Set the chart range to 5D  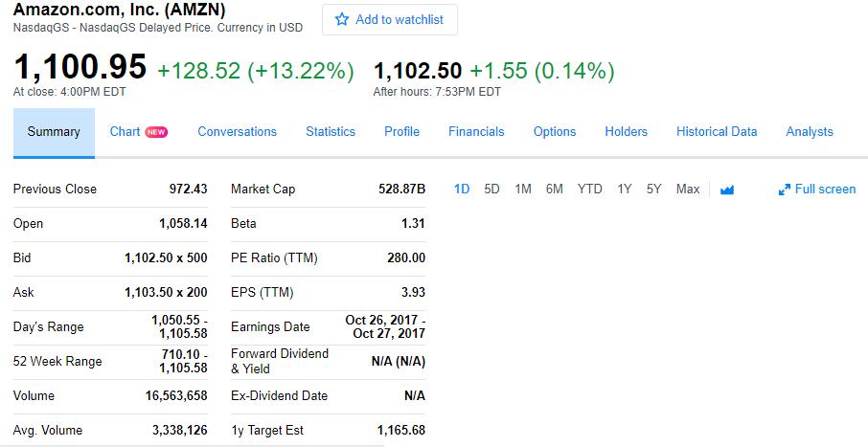(491, 190)
